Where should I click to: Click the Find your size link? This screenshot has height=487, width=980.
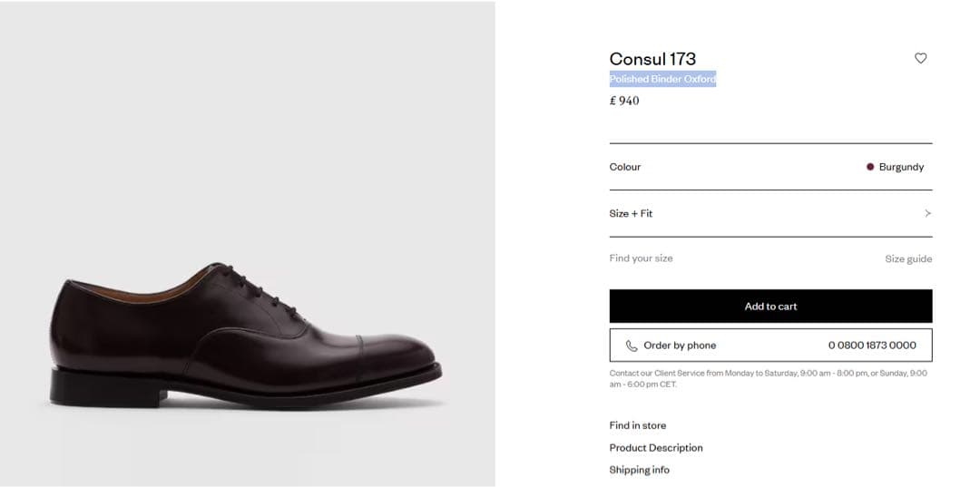click(x=641, y=258)
